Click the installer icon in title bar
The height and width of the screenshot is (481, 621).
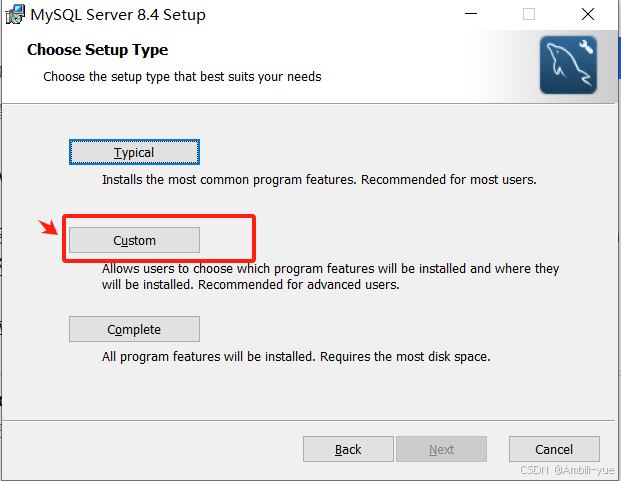(x=15, y=15)
